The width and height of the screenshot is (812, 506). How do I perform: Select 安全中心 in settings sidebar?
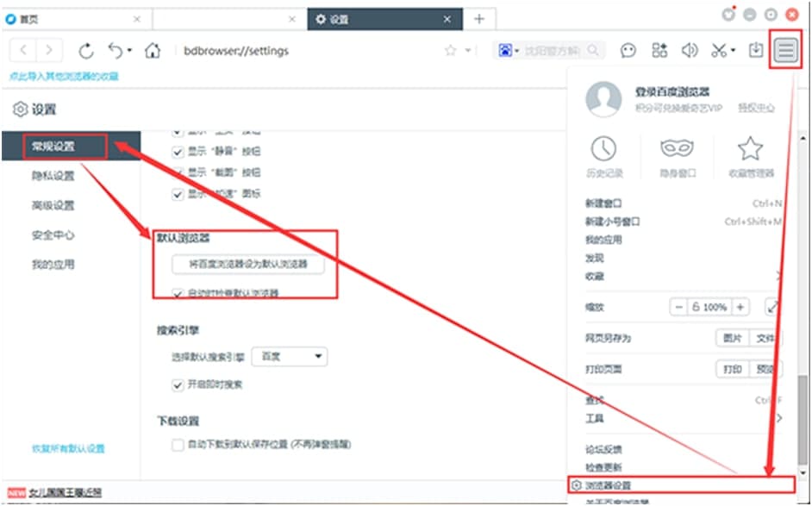click(x=53, y=235)
